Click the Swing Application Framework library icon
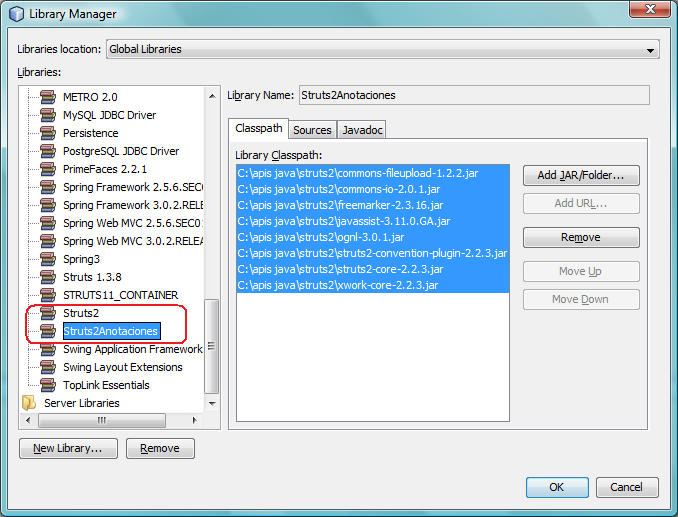Image resolution: width=678 pixels, height=517 pixels. pos(48,349)
